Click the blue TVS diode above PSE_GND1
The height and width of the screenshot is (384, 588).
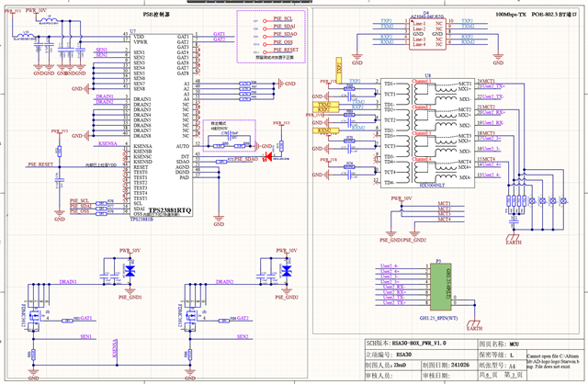click(130, 271)
